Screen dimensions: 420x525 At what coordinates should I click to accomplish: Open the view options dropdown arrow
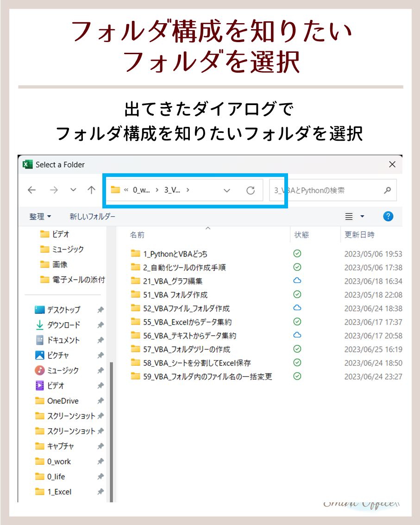pos(362,217)
